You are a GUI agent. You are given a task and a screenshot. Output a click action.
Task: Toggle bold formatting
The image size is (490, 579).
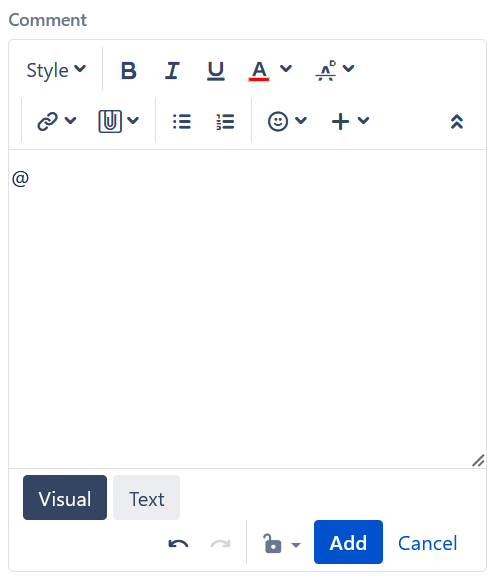(x=129, y=70)
